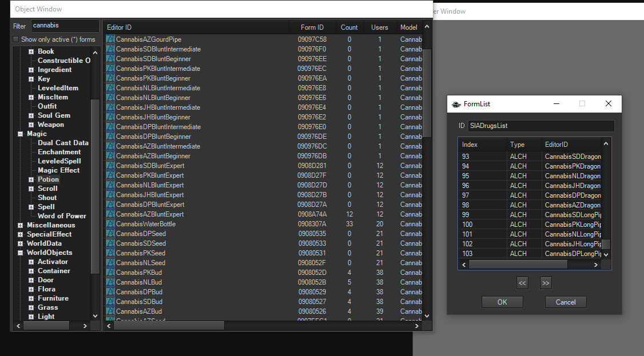644x356 pixels.
Task: Select the Dual Cast Data tree item
Action: click(x=63, y=143)
